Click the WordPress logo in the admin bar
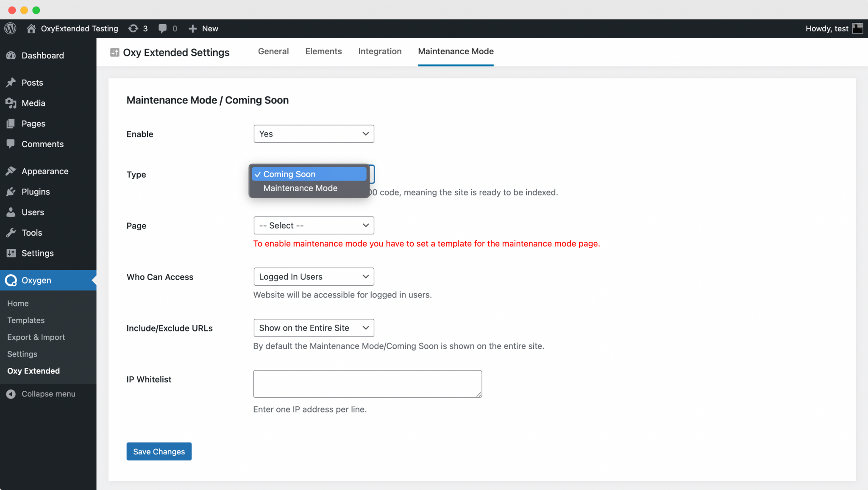This screenshot has height=490, width=868. point(10,28)
